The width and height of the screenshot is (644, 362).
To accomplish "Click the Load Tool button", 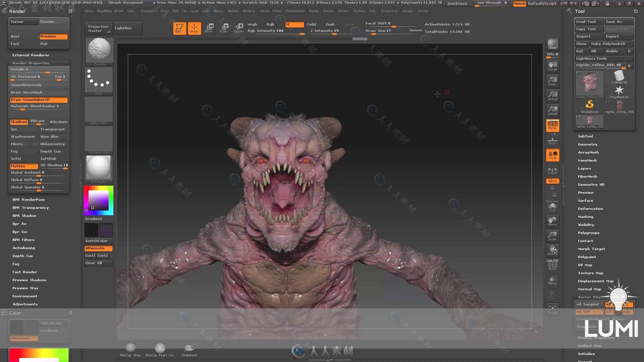I will [589, 22].
